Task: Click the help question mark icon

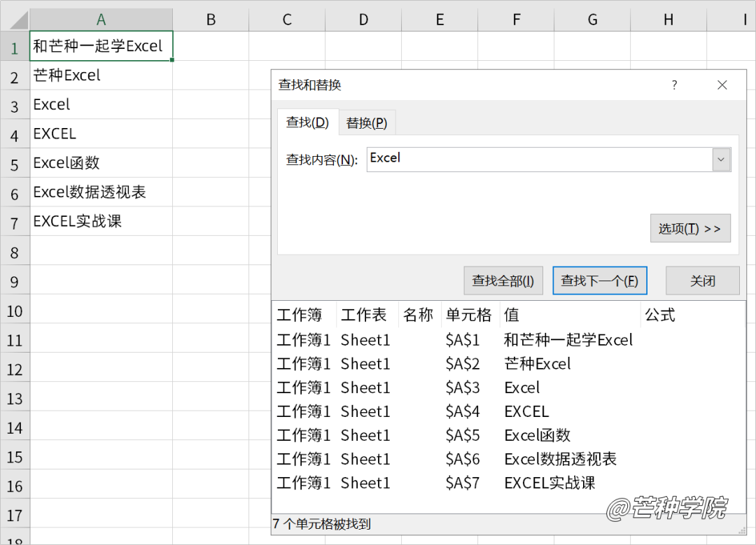Action: [x=674, y=85]
